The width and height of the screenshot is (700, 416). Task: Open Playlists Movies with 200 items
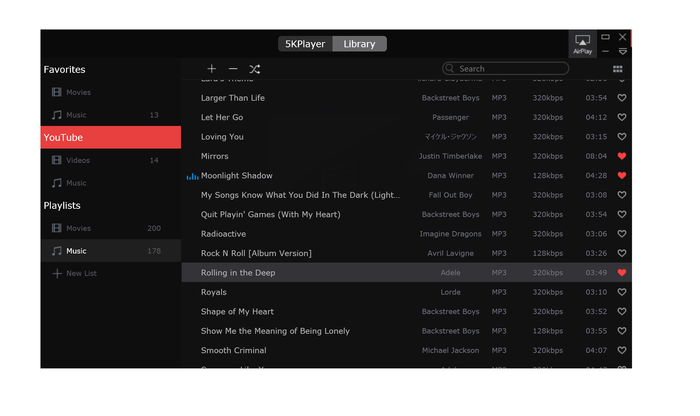pos(111,228)
